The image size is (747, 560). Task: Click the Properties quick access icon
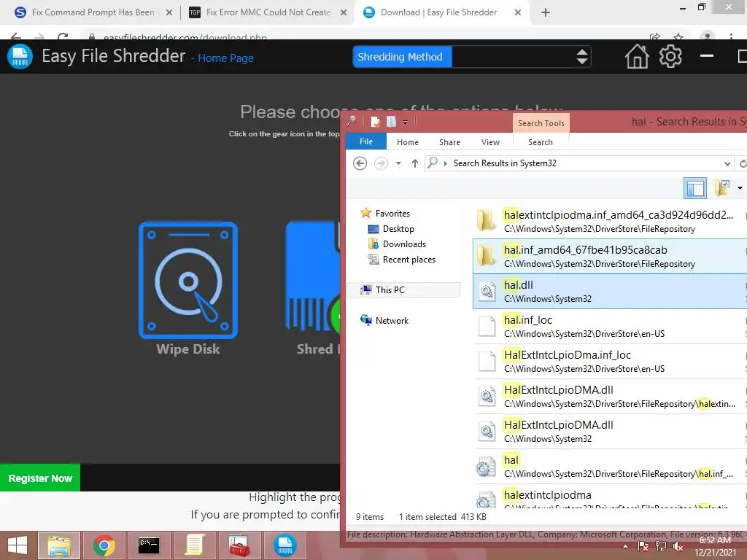click(x=376, y=122)
